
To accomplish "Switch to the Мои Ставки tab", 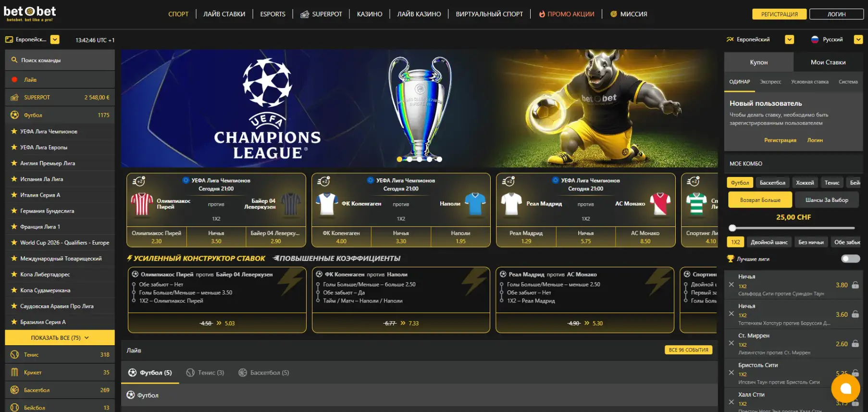I will (828, 62).
